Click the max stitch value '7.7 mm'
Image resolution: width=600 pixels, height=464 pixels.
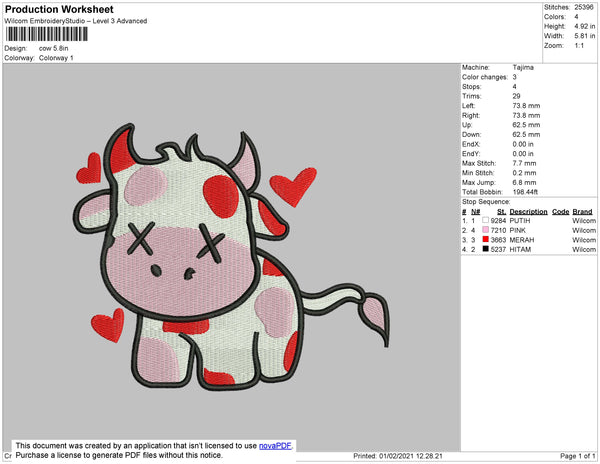[524, 163]
